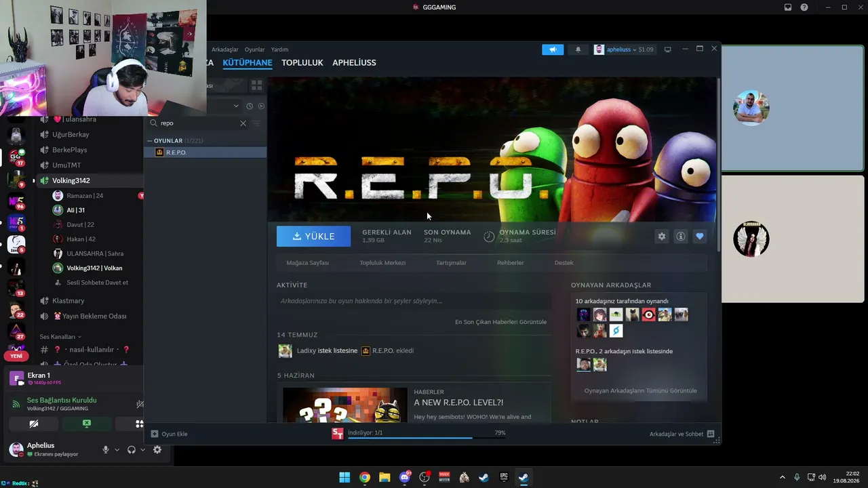Toggle Discord camera off button

pyautogui.click(x=34, y=424)
